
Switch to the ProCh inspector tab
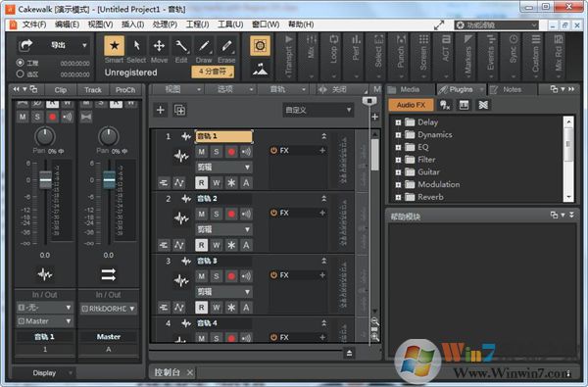125,90
